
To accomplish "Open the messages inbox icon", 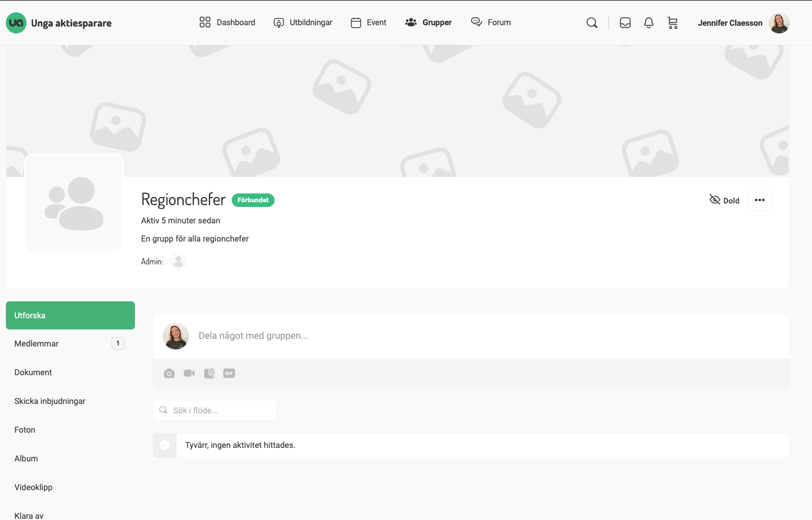I will (x=625, y=23).
